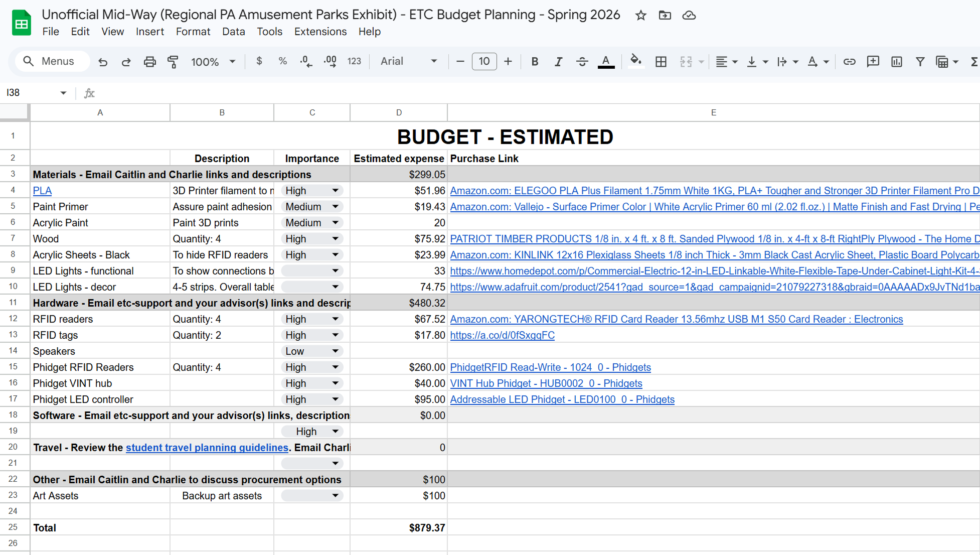980x555 pixels.
Task: Click the Print icon
Action: (149, 62)
